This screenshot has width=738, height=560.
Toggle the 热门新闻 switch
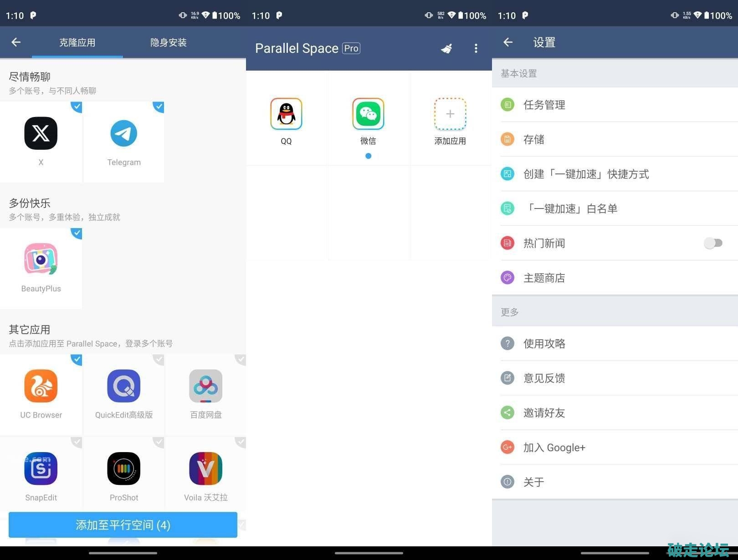coord(713,243)
